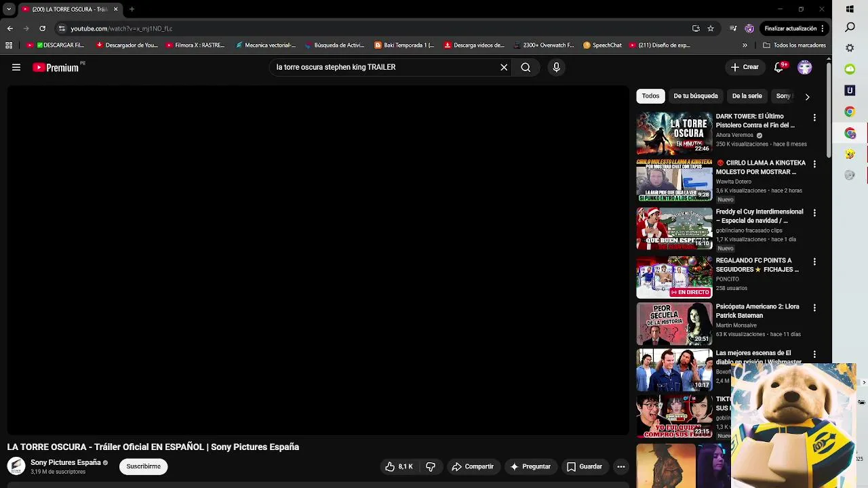Save video with Guardar button
This screenshot has width=868, height=488.
pyautogui.click(x=585, y=466)
